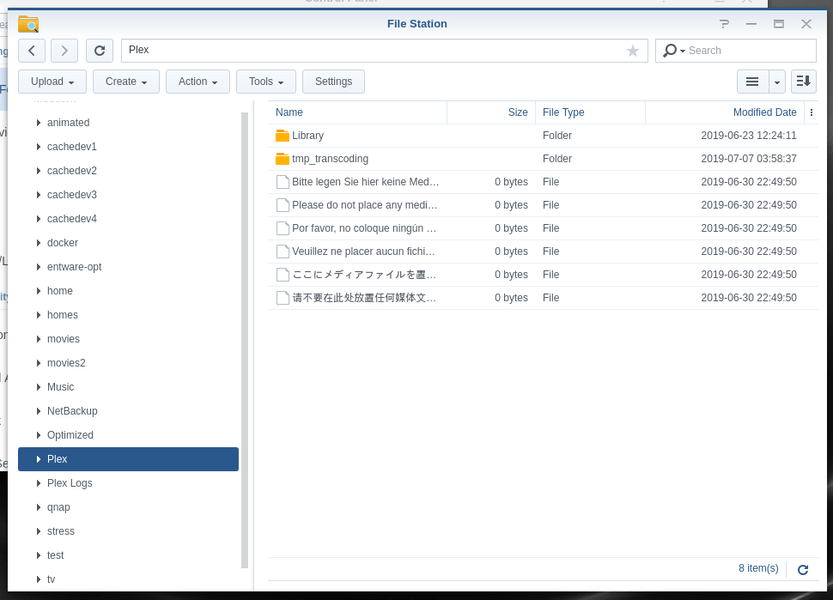Click the folder tree vertical scrollbar

(244, 340)
